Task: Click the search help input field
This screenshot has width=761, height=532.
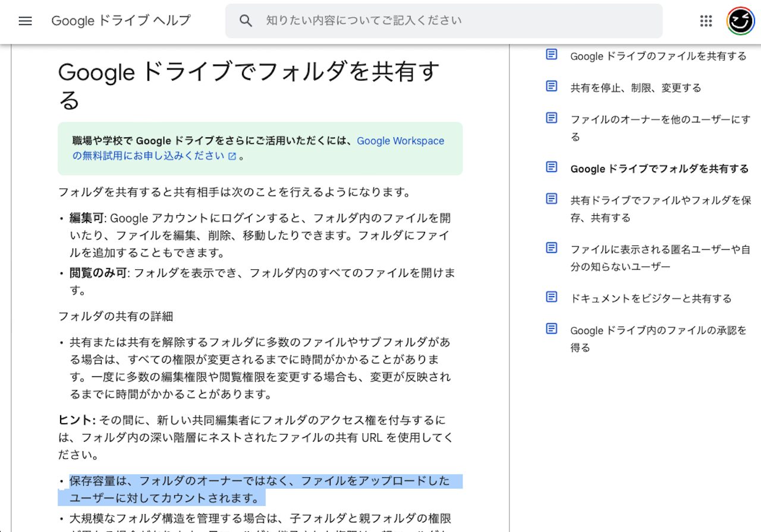Action: 444,21
